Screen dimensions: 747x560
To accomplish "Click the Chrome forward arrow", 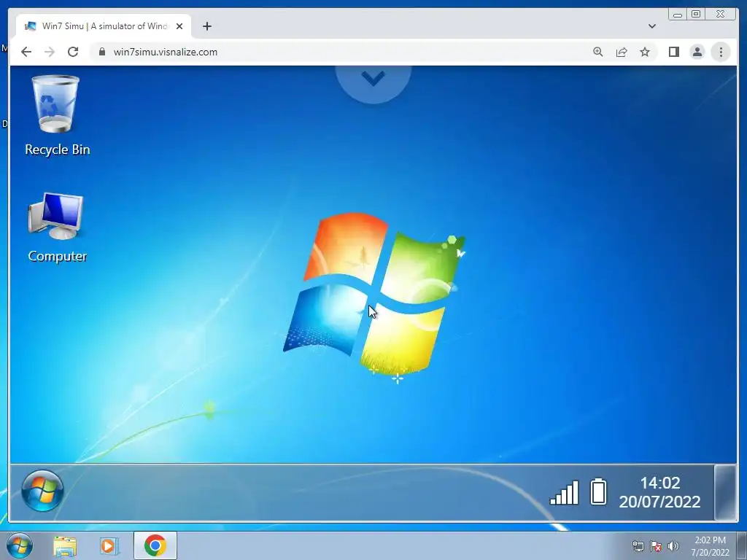I will coord(50,52).
